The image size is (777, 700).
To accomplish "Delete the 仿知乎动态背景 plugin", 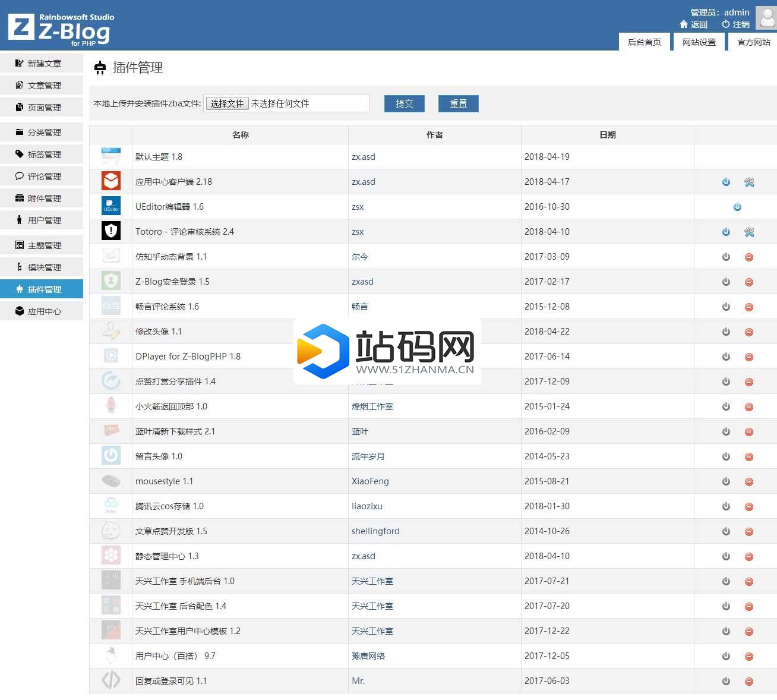I will pyautogui.click(x=749, y=257).
